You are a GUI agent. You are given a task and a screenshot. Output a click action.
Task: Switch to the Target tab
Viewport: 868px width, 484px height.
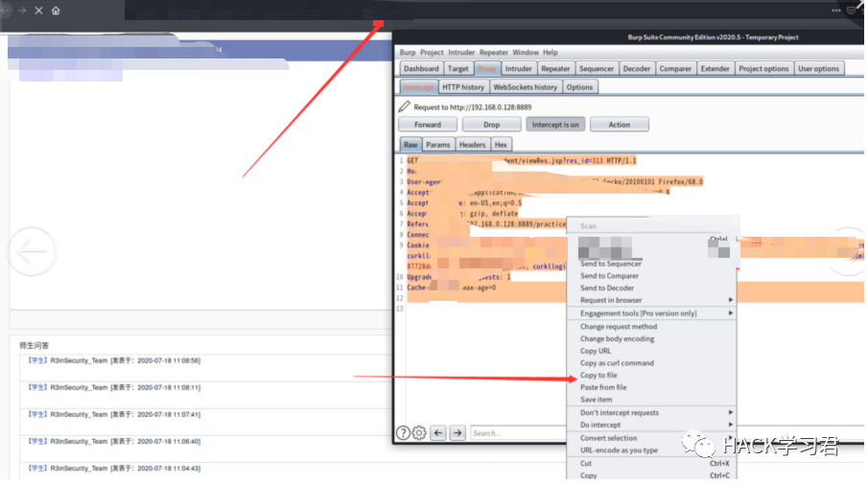[x=457, y=69]
